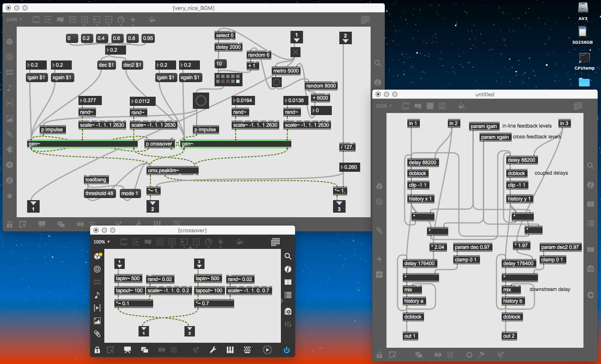Toggle the audio power button in crossover
The image size is (601, 364).
[287, 350]
